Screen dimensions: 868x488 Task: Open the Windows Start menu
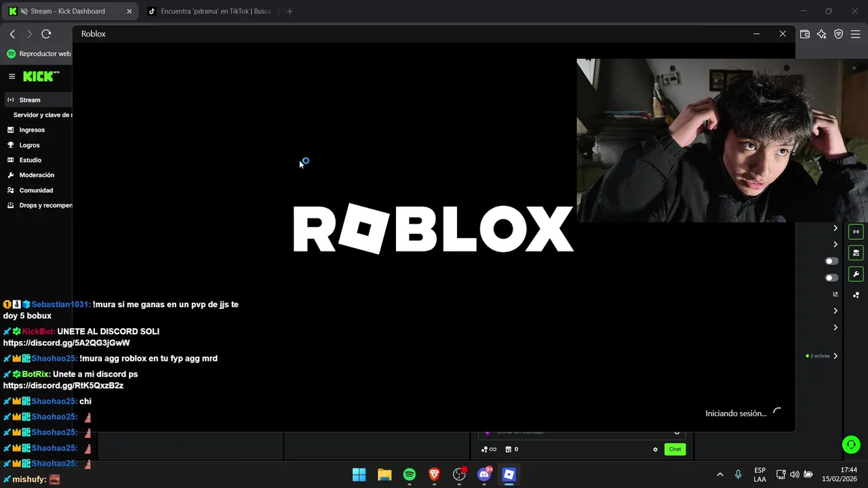point(359,474)
